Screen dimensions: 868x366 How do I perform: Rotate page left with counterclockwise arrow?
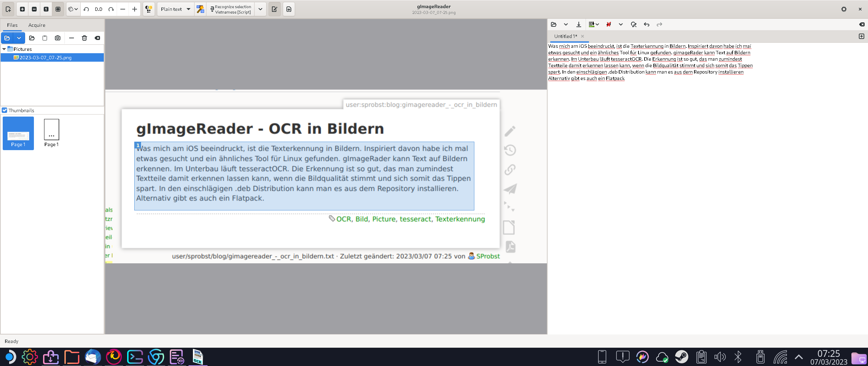[x=86, y=9]
